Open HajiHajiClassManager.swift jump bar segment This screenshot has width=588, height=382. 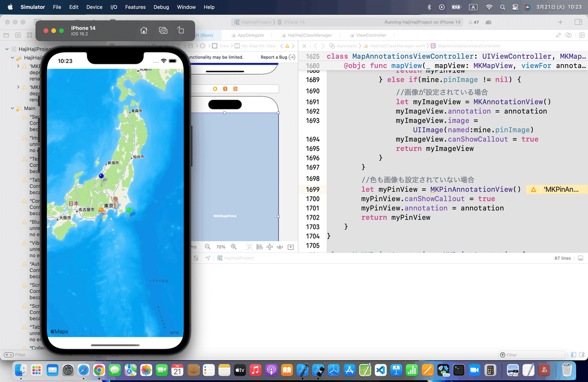point(394,46)
